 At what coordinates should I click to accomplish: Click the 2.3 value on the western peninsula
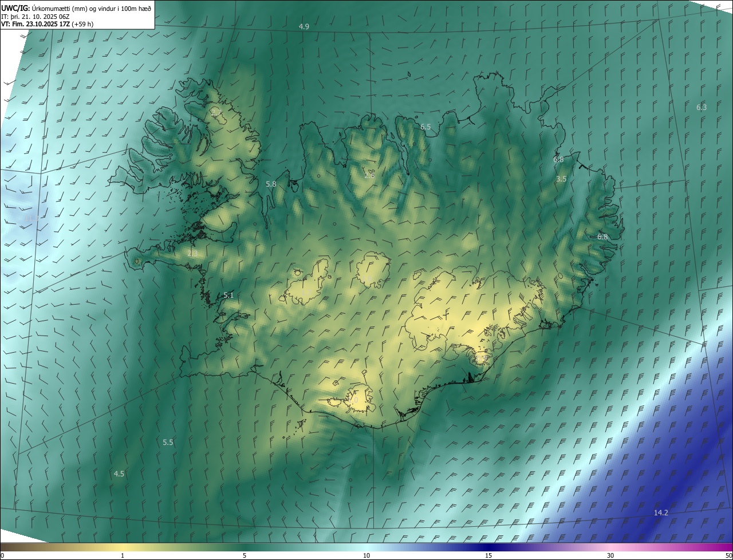192,253
